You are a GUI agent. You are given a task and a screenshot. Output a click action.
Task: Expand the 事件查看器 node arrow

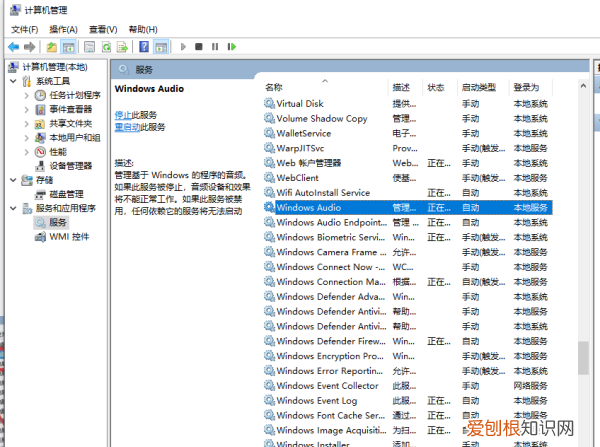pos(26,109)
